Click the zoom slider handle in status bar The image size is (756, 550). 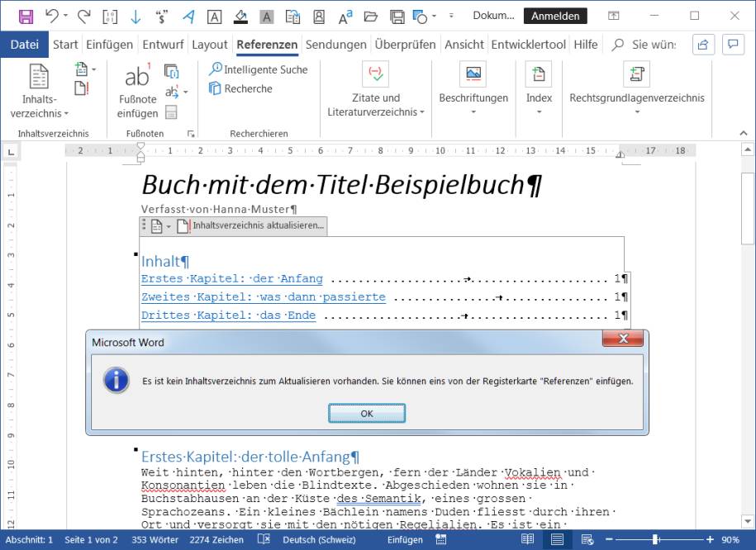[x=655, y=539]
